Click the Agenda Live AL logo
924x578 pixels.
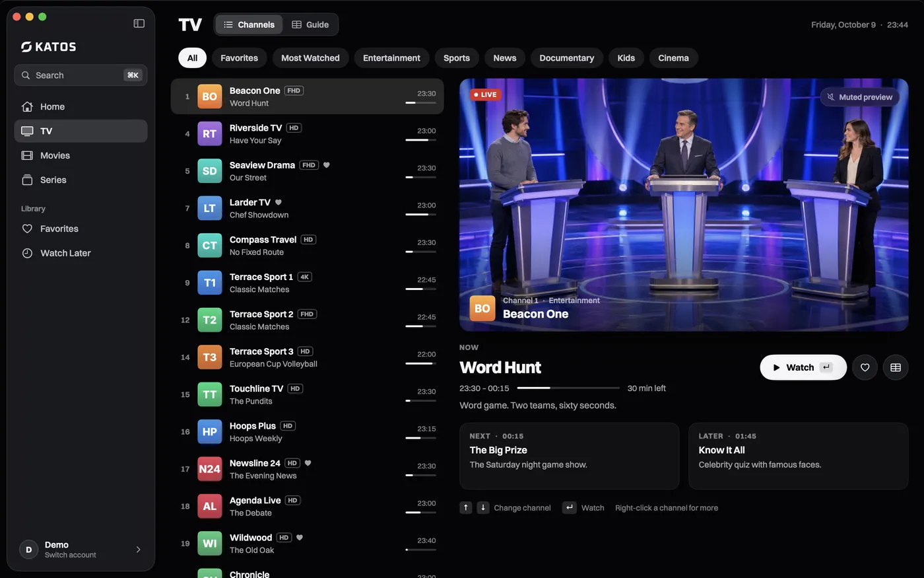(209, 507)
